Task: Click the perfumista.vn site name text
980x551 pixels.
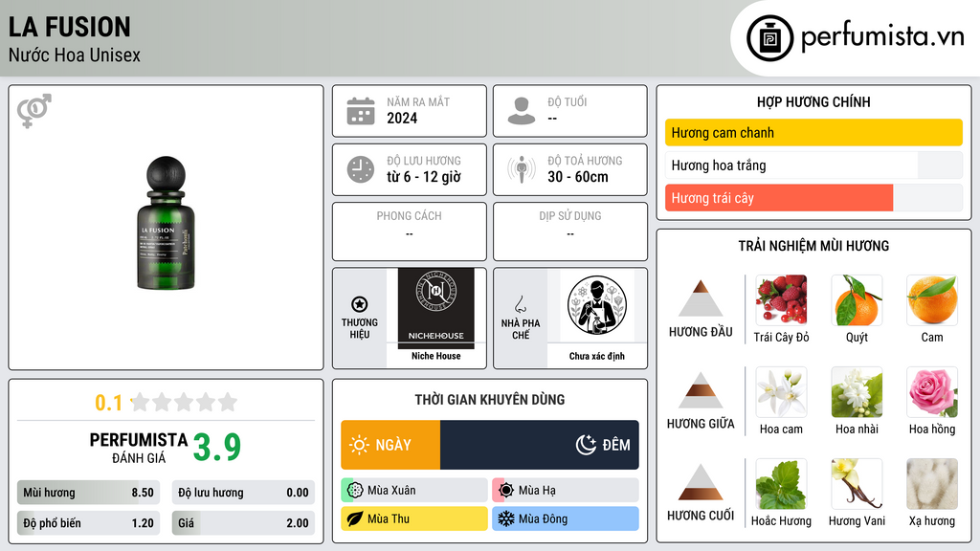Action: pos(882,36)
